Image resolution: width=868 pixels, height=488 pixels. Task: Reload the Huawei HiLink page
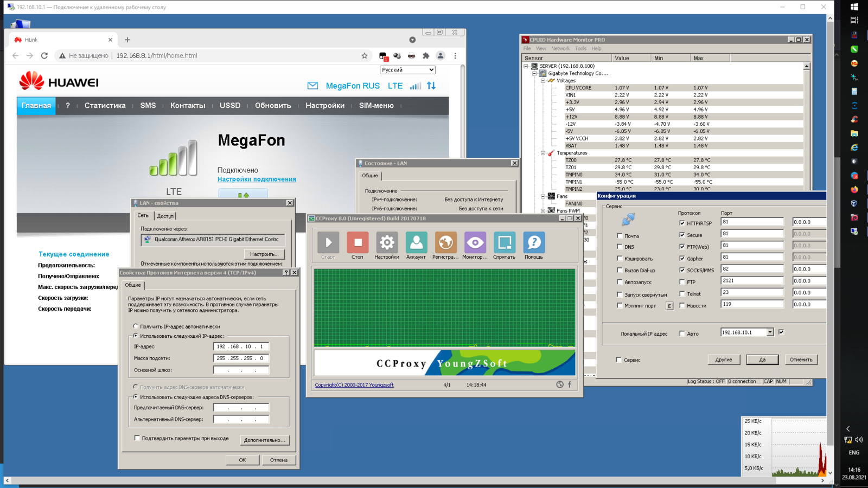point(44,56)
